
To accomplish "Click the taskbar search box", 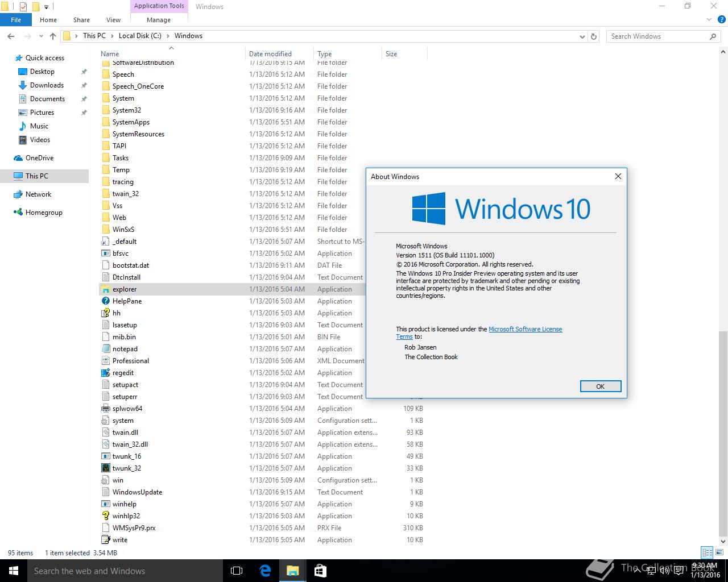I will tap(125, 571).
